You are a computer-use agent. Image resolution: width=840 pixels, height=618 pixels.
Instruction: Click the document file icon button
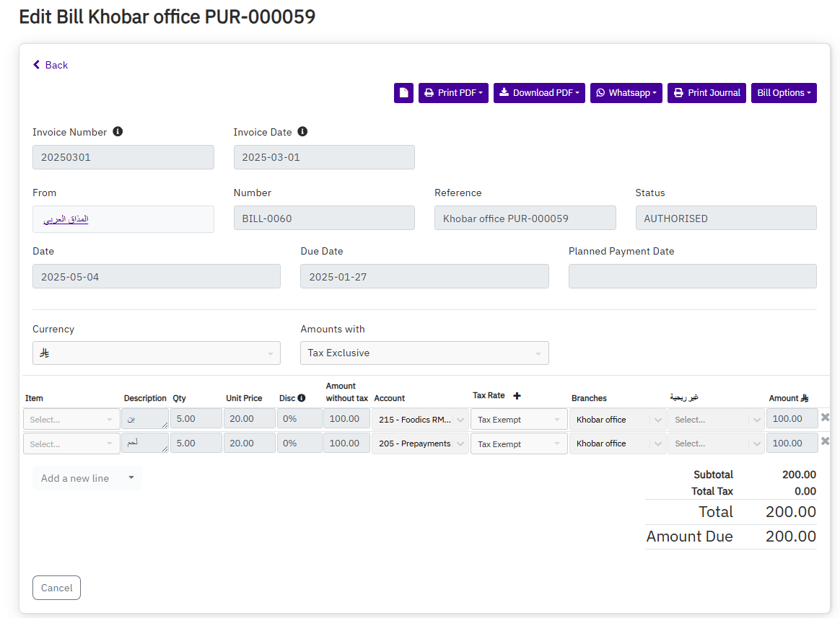coord(403,93)
